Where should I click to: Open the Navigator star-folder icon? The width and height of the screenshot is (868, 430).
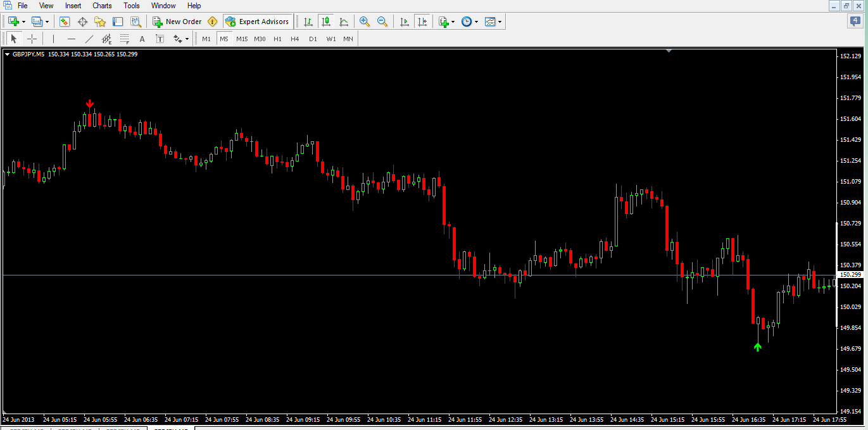tap(100, 22)
